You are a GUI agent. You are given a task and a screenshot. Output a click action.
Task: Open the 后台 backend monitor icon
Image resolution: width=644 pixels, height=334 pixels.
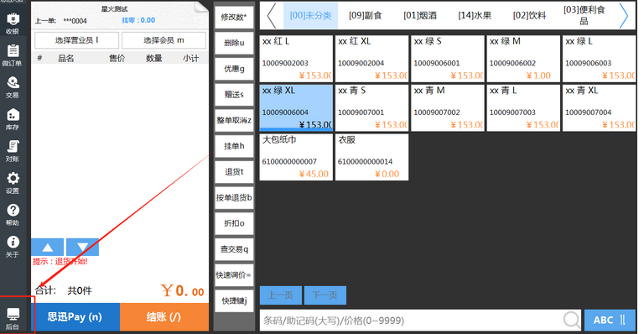pos(13,319)
